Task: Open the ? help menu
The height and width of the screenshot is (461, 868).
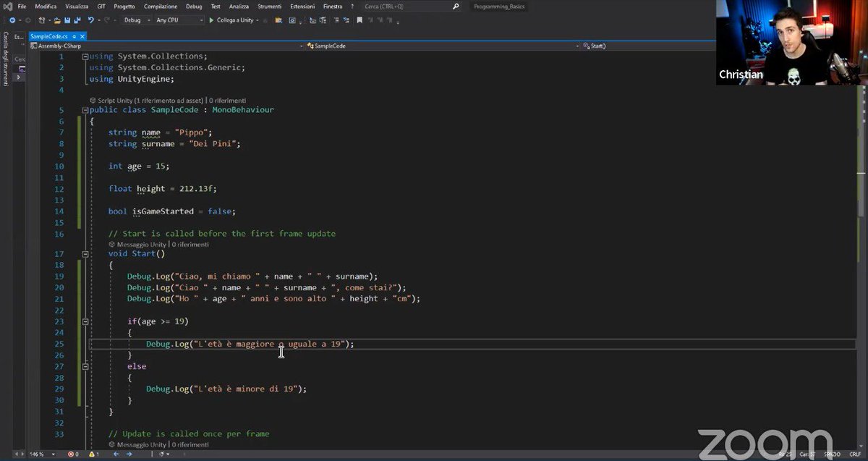Action: (x=352, y=6)
